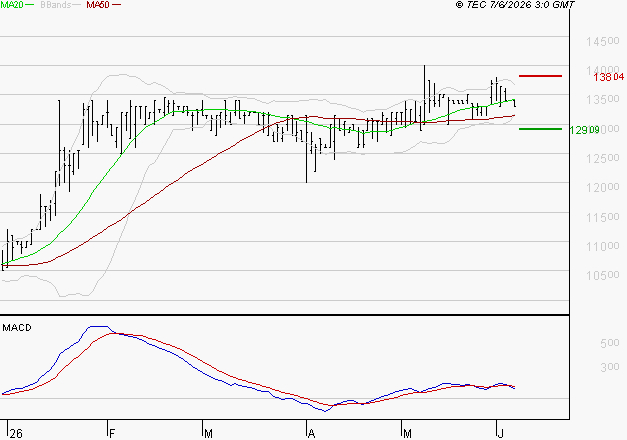Click the 26 year label on time axis
This screenshot has width=627, height=440.
pos(16,434)
